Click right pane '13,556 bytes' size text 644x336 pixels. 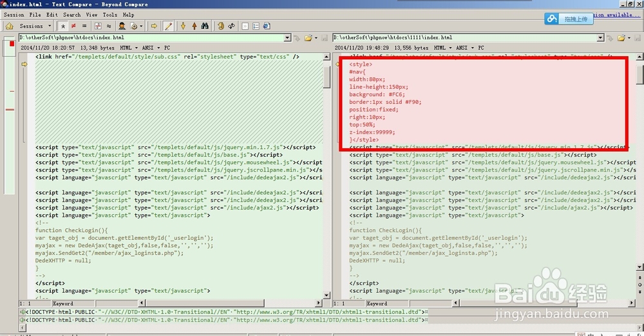tap(411, 48)
